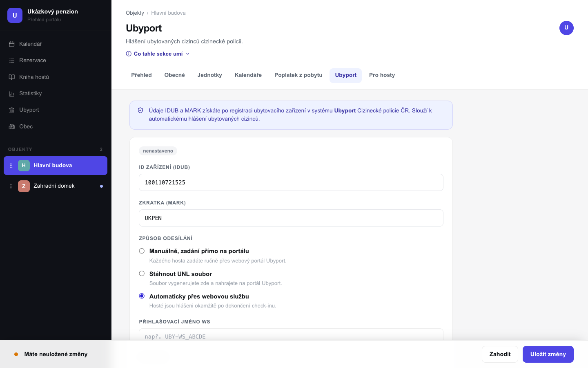Switch to the Jednotky tab

pos(209,75)
